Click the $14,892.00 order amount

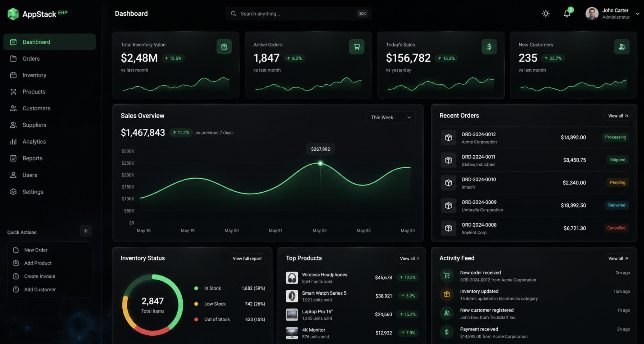point(573,137)
